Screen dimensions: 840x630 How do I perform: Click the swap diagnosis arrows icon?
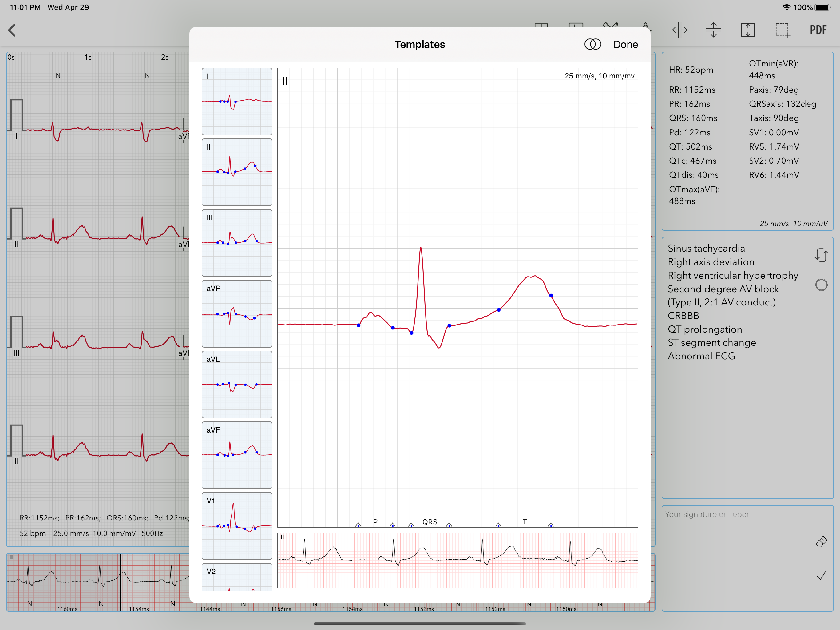click(821, 255)
